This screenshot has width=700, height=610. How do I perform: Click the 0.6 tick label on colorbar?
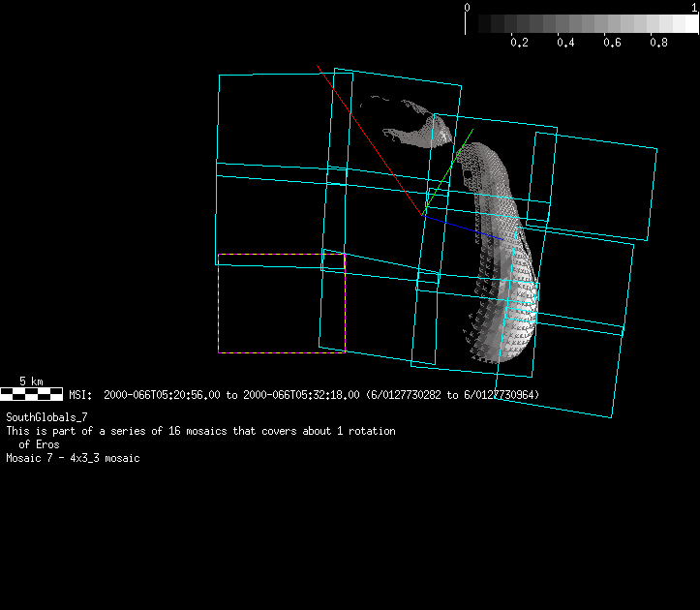613,43
